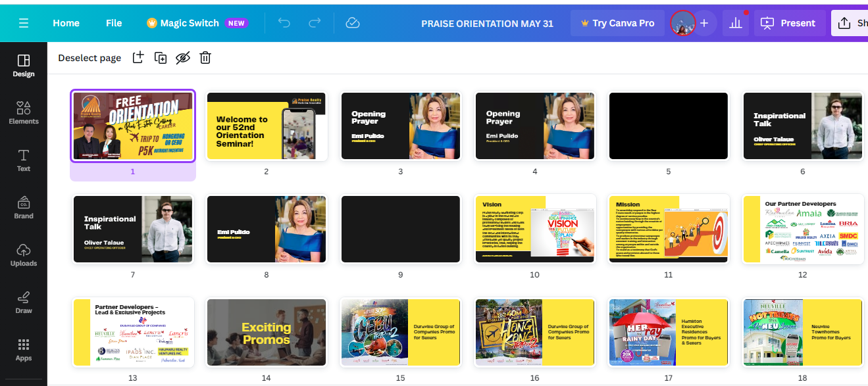
Task: Add collaborators with plus icon
Action: (704, 23)
